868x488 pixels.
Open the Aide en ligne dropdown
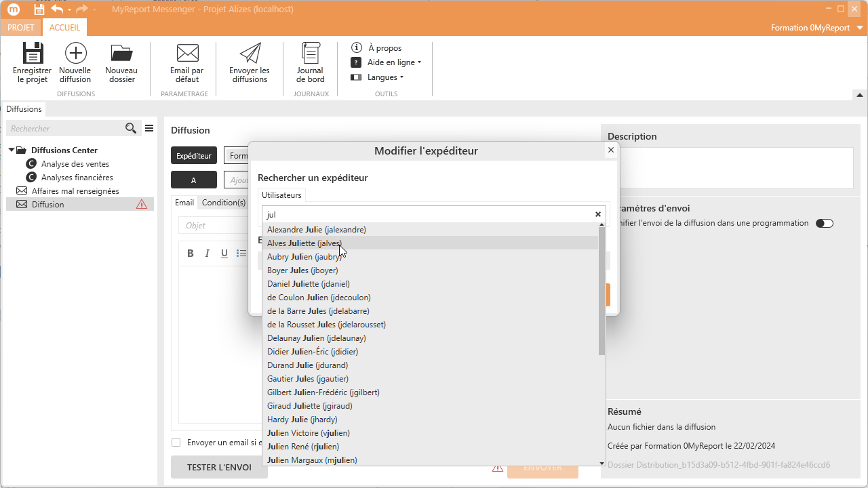[394, 62]
